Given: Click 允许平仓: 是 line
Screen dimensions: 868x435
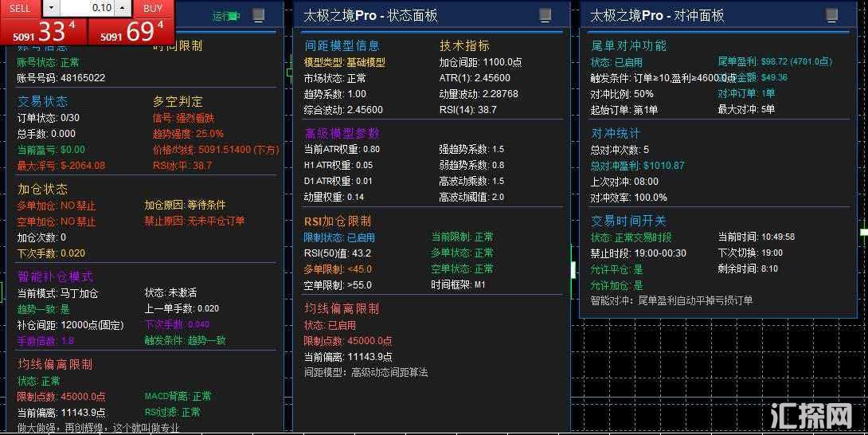Looking at the screenshot, I should tap(616, 269).
